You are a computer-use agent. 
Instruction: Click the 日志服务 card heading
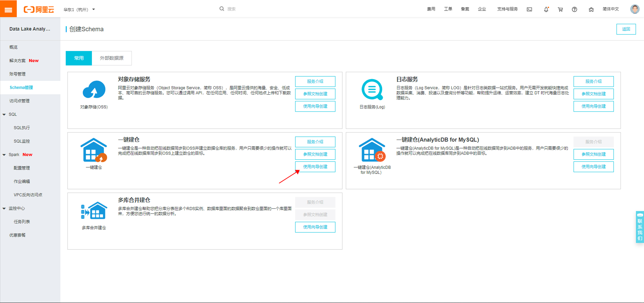407,80
